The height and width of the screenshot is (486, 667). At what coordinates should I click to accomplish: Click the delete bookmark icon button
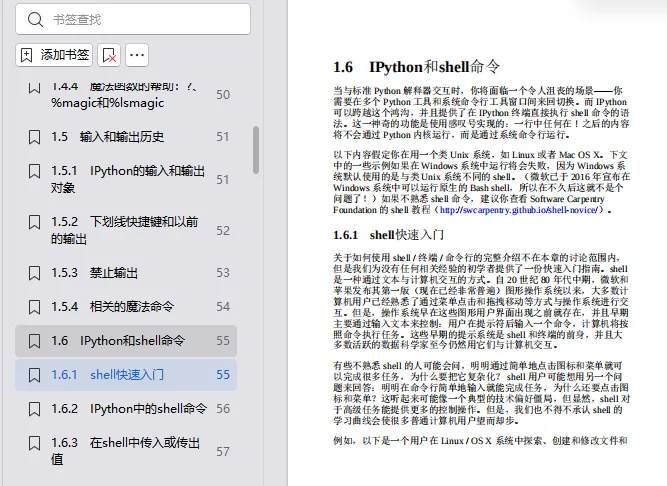109,55
